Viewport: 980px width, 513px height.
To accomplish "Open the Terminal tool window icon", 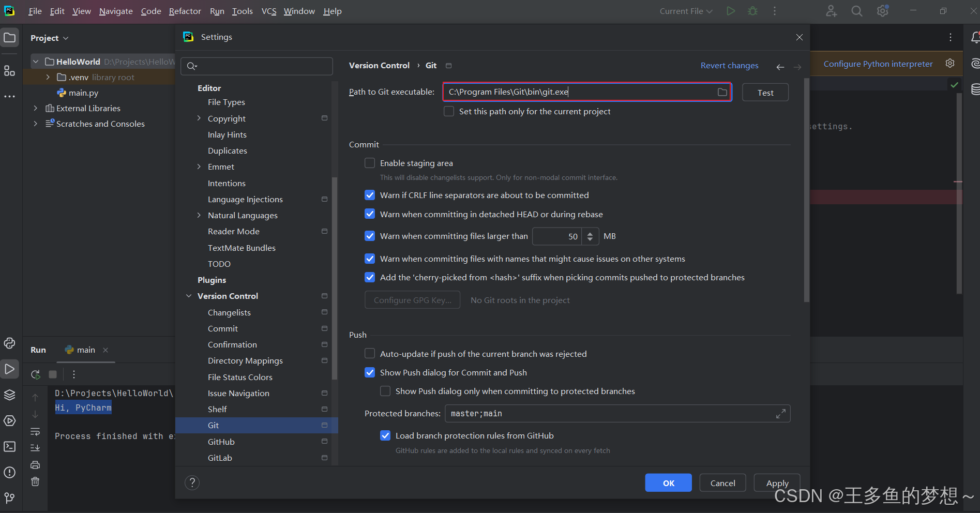I will click(10, 447).
